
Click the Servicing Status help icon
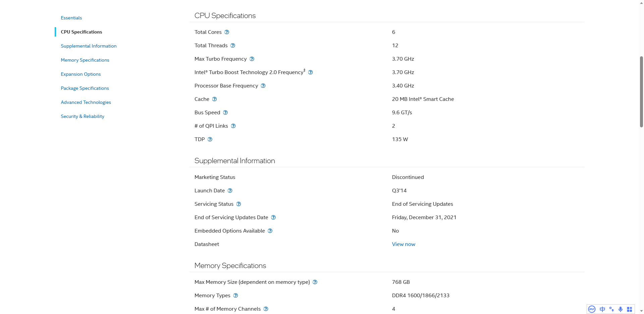coord(239,204)
